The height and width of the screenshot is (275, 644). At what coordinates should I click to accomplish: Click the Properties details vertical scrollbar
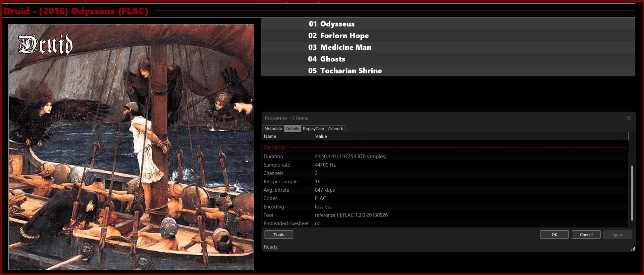632,193
